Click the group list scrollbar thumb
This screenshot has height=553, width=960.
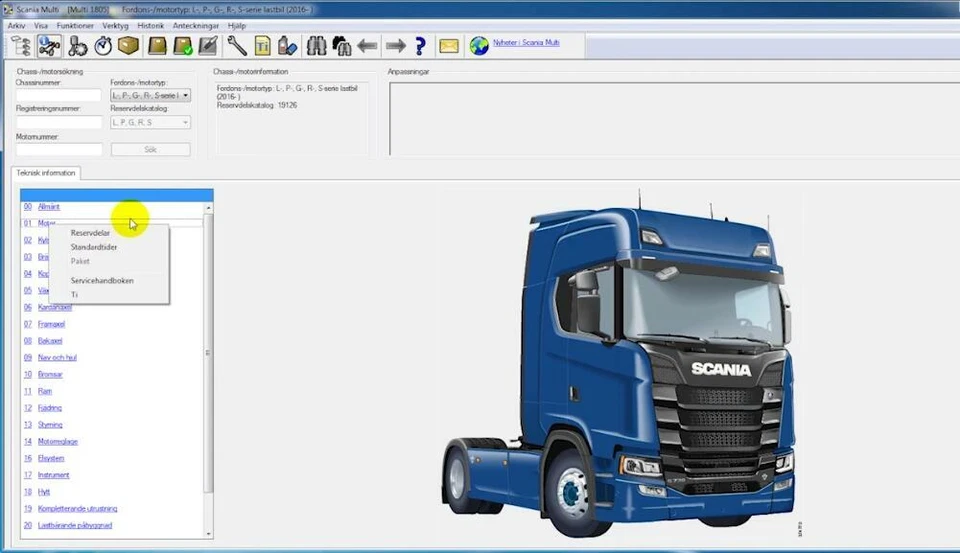(x=208, y=353)
